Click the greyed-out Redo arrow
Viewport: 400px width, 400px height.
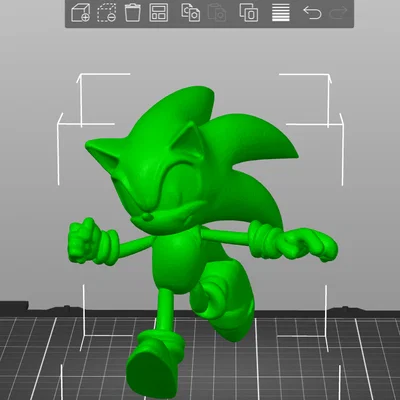tap(338, 13)
